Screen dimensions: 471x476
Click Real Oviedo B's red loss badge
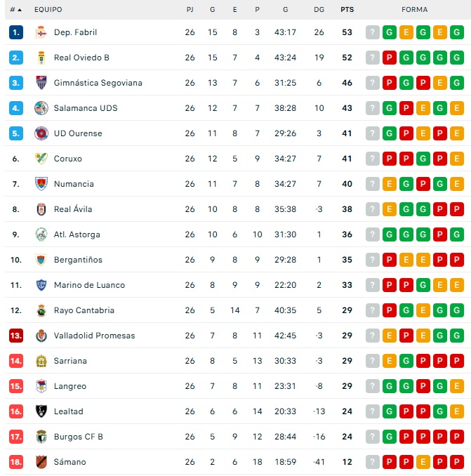(x=389, y=58)
